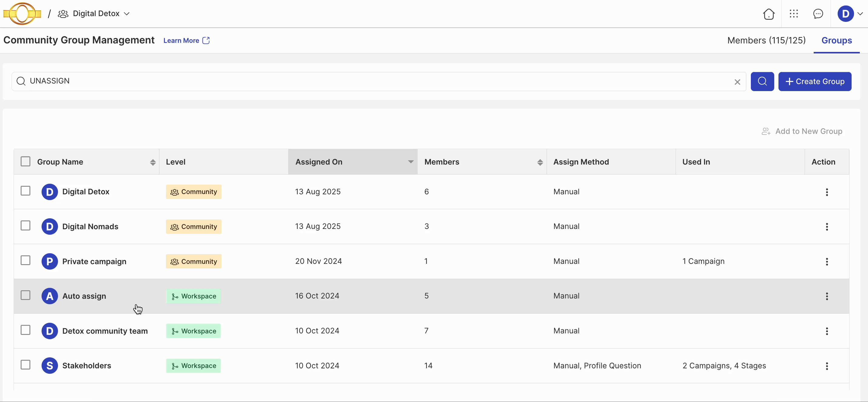Open the apps grid menu icon
The image size is (868, 402).
pyautogui.click(x=794, y=14)
